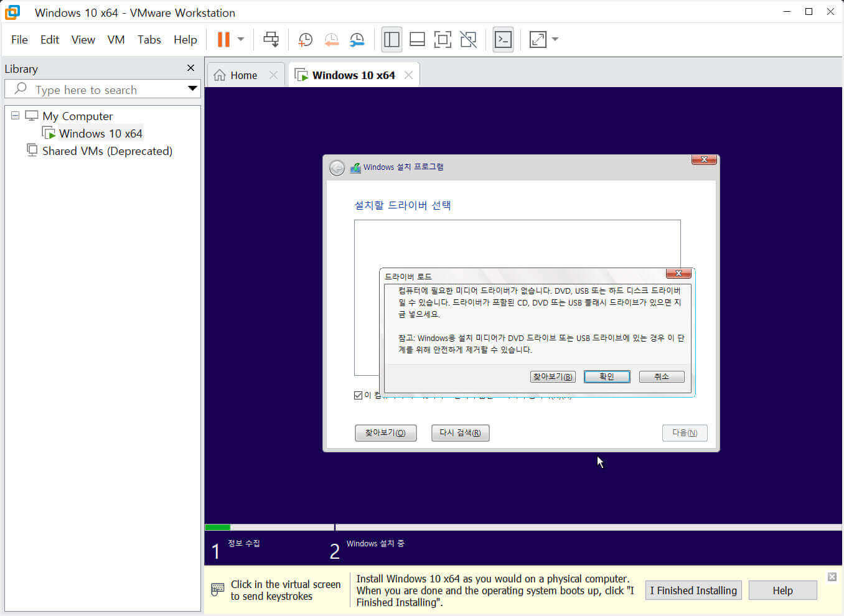Open the library search filter dropdown

[x=192, y=89]
